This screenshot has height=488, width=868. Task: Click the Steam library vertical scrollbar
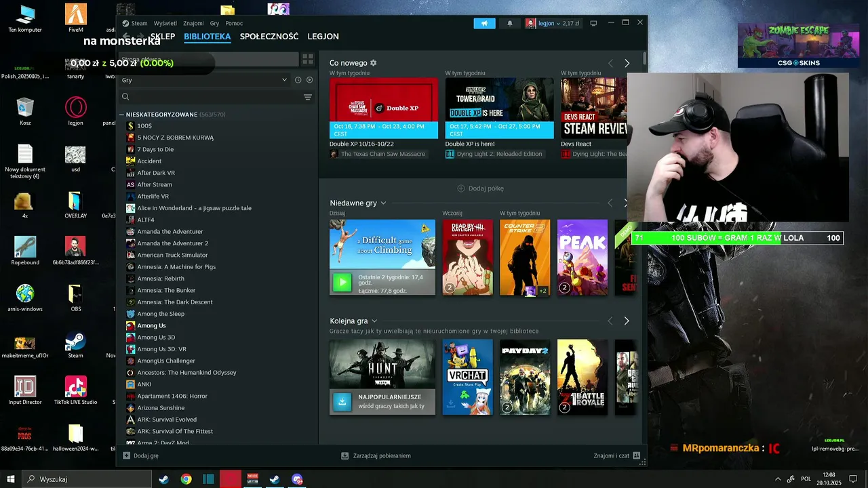[644, 58]
